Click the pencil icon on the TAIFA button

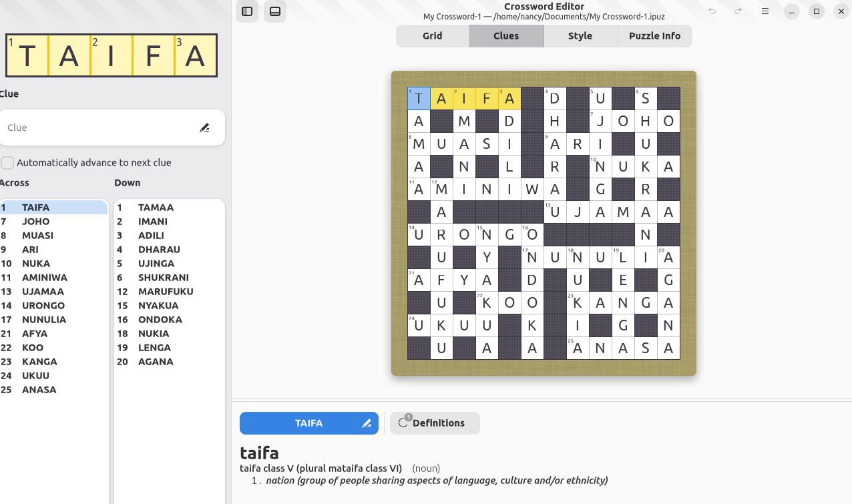tap(366, 423)
